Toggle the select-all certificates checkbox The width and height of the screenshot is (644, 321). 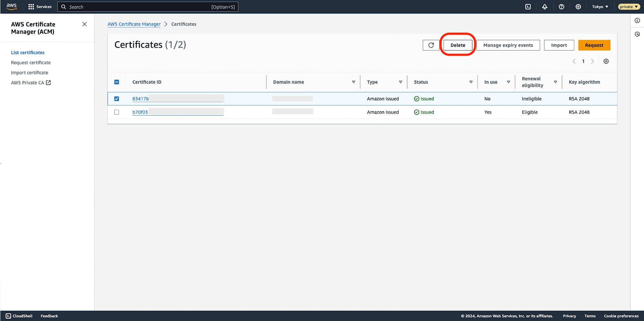117,82
